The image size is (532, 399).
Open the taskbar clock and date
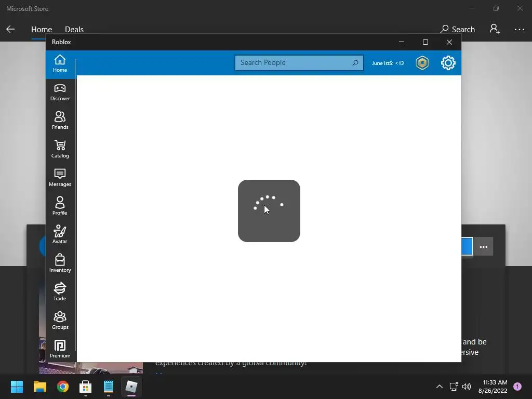click(x=493, y=387)
